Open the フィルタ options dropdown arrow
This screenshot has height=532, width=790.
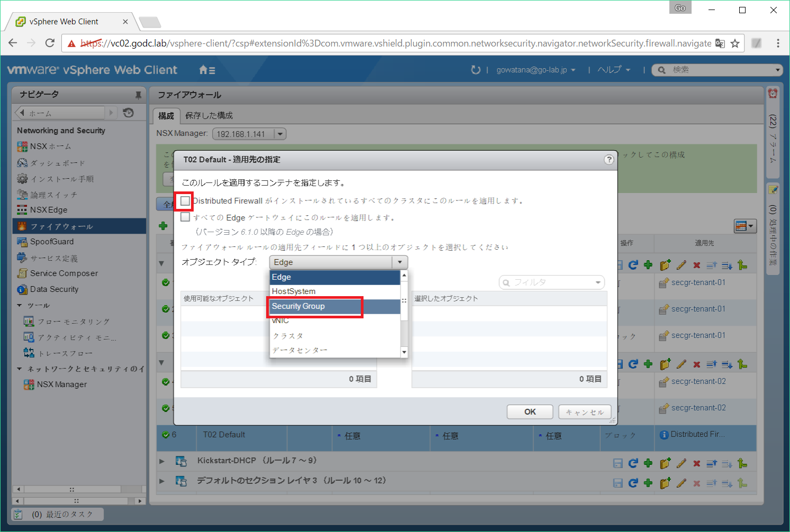click(x=598, y=282)
